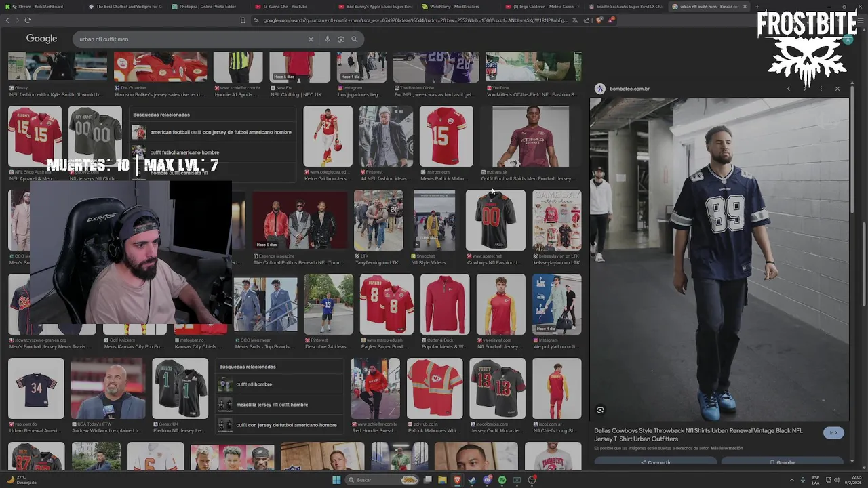Open Steam from taskbar
This screenshot has height=488, width=868.
472,480
